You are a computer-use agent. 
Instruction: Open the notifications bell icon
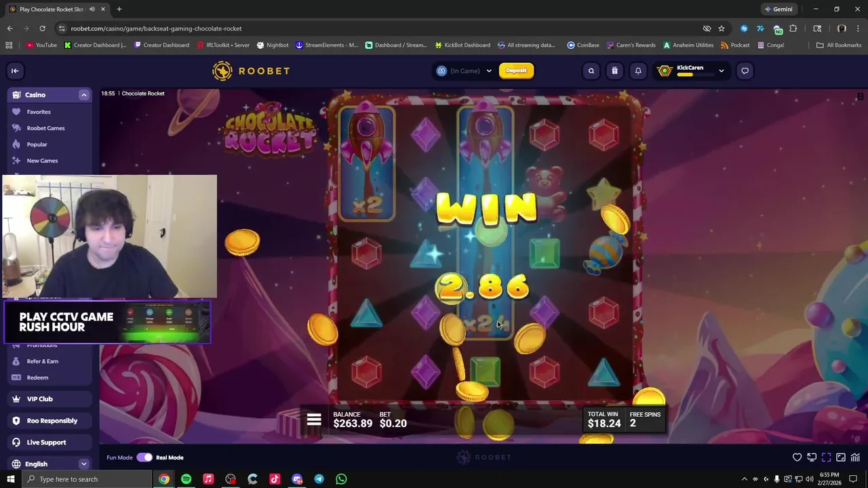[x=638, y=70]
